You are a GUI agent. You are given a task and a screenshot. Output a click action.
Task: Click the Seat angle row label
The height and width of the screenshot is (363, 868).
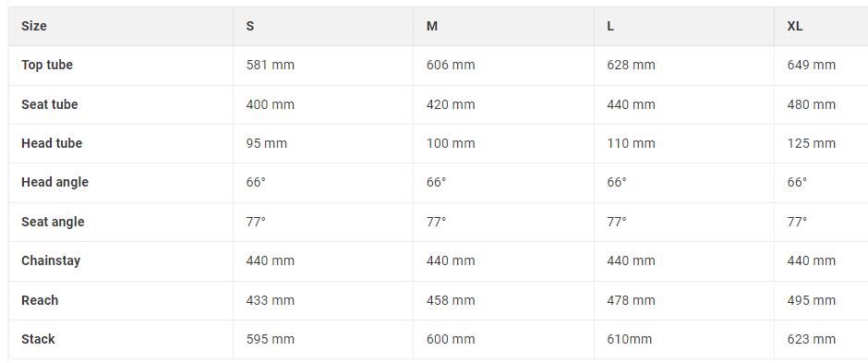pos(53,222)
